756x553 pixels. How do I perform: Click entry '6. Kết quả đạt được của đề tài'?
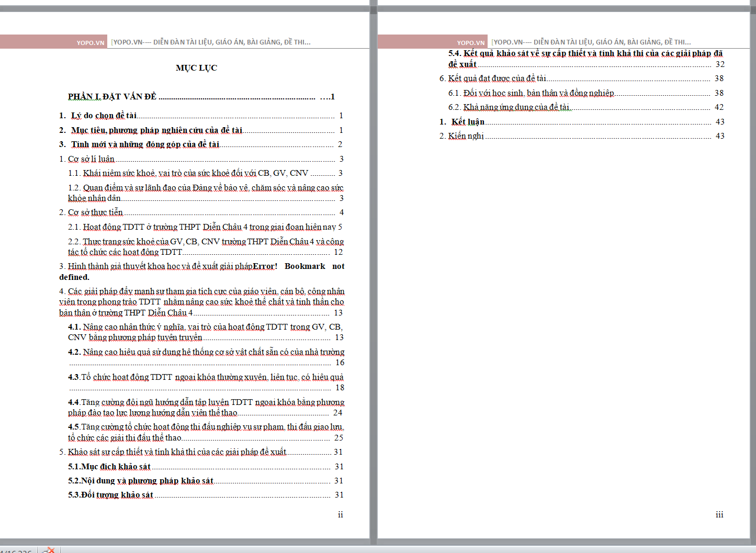581,78
